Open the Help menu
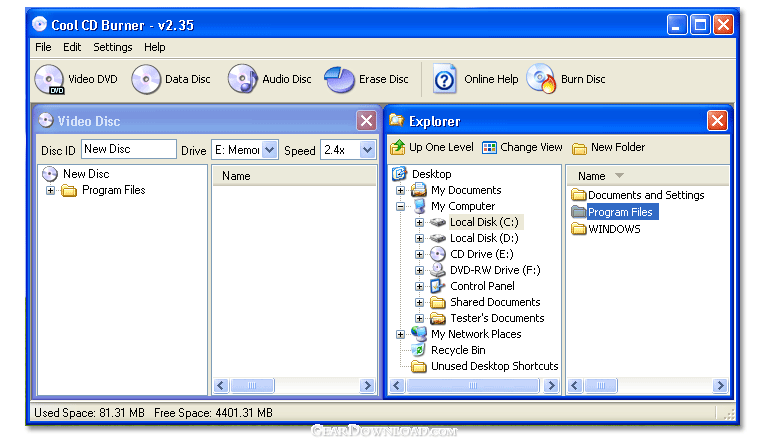This screenshot has width=768, height=439. 155,47
